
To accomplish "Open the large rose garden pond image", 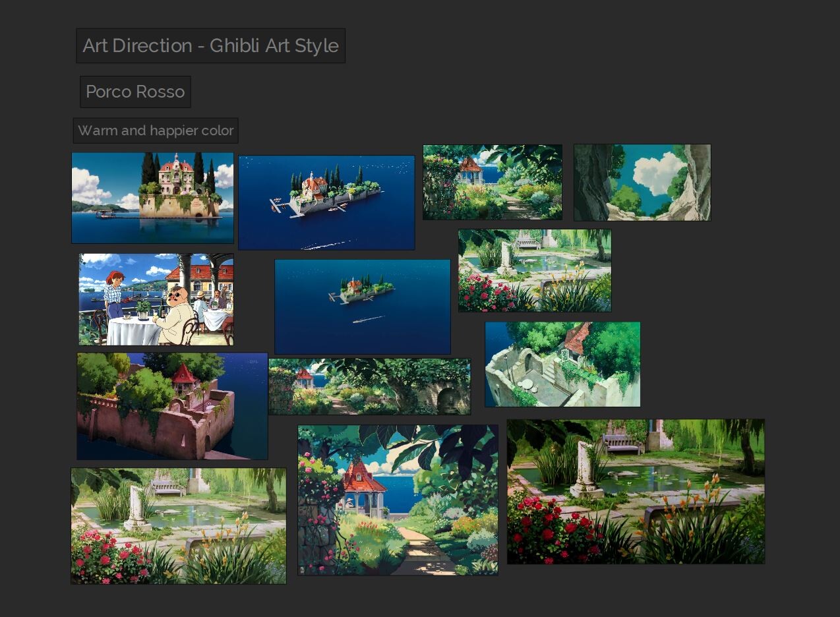I will coord(636,492).
